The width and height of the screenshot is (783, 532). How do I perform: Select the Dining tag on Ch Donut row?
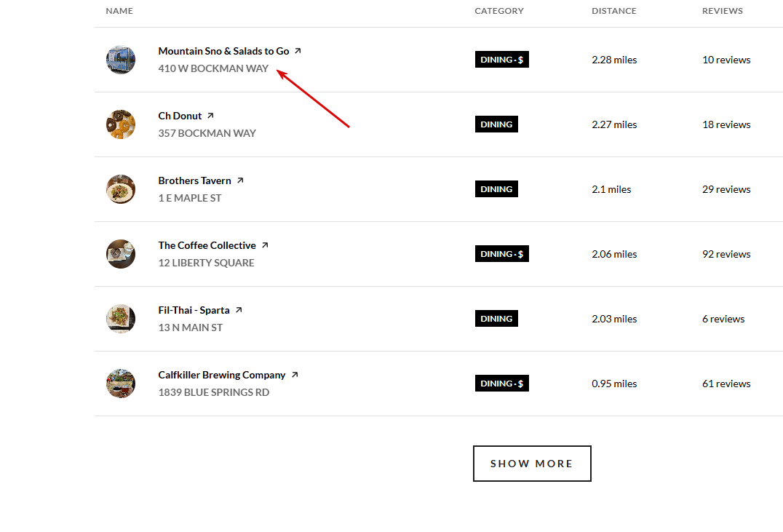(496, 124)
